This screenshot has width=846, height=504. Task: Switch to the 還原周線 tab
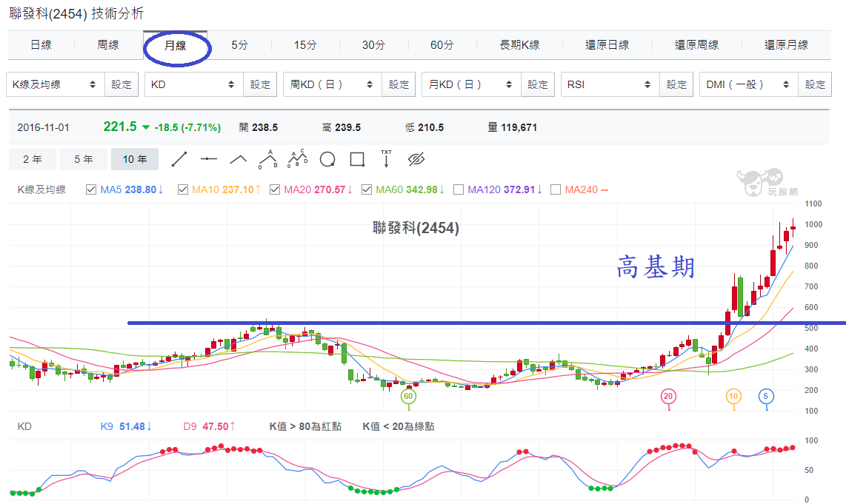coord(697,45)
